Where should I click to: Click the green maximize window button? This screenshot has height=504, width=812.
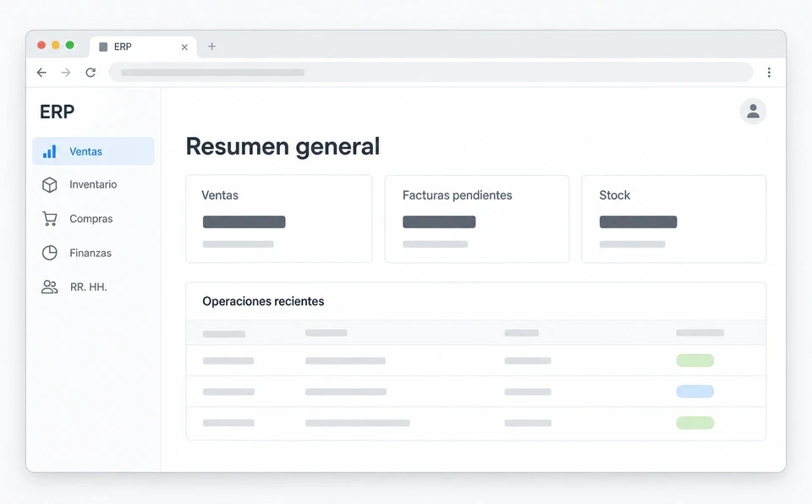click(x=70, y=45)
